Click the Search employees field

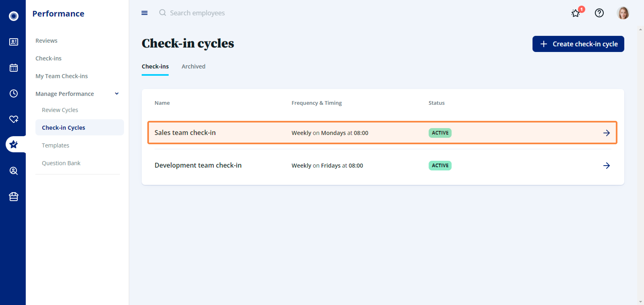coord(197,13)
